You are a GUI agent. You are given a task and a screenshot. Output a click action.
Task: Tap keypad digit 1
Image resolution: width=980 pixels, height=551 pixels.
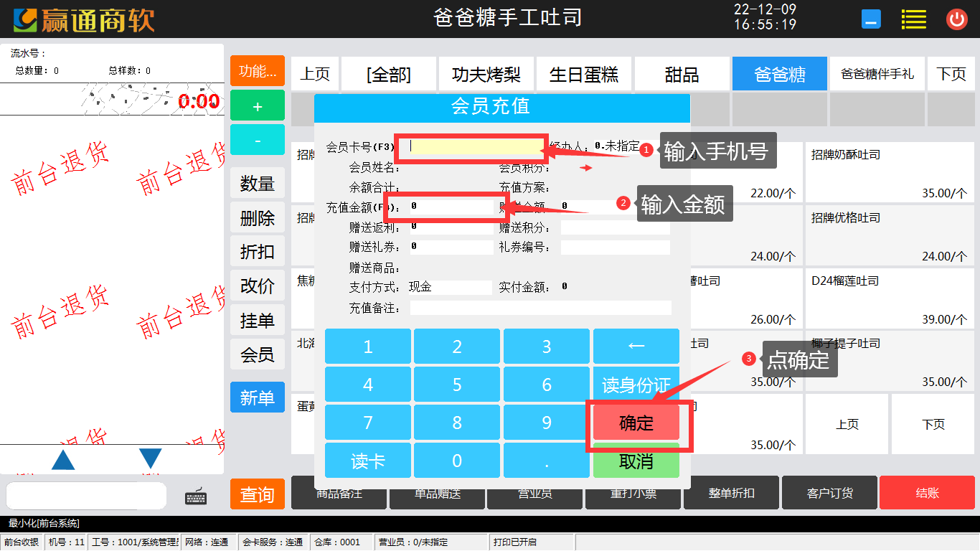[368, 347]
